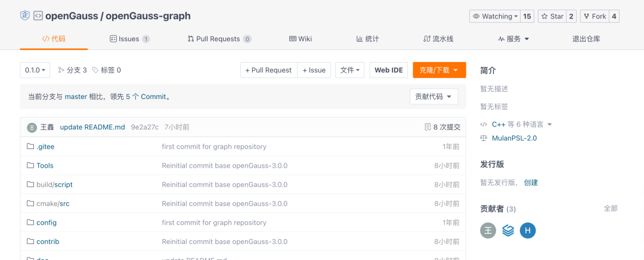The width and height of the screenshot is (644, 260).
Task: Fork the repository
Action: tap(595, 17)
